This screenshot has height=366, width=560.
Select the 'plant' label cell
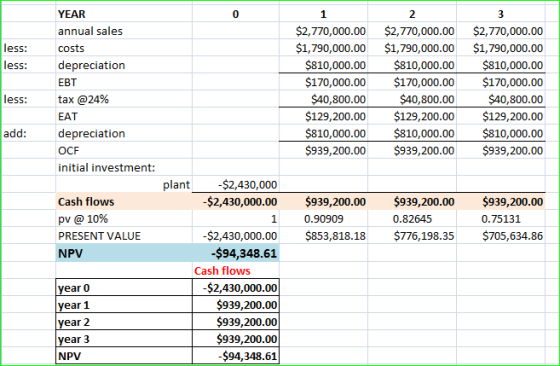(124, 185)
